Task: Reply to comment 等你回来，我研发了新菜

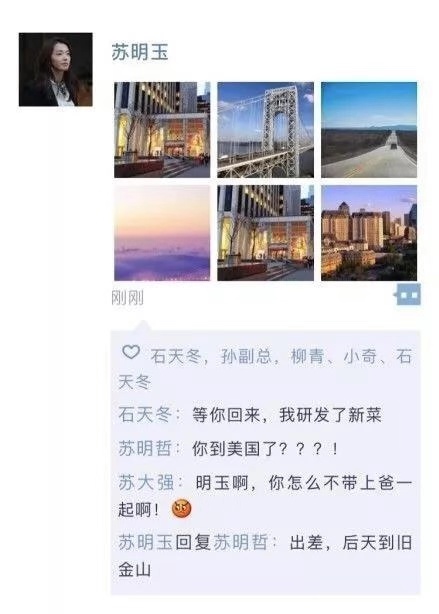Action: pos(287,415)
